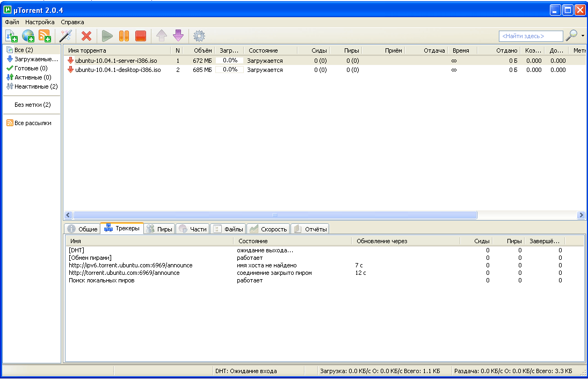Hit the red Stop torrent icon
The height and width of the screenshot is (379, 588).
(x=141, y=36)
